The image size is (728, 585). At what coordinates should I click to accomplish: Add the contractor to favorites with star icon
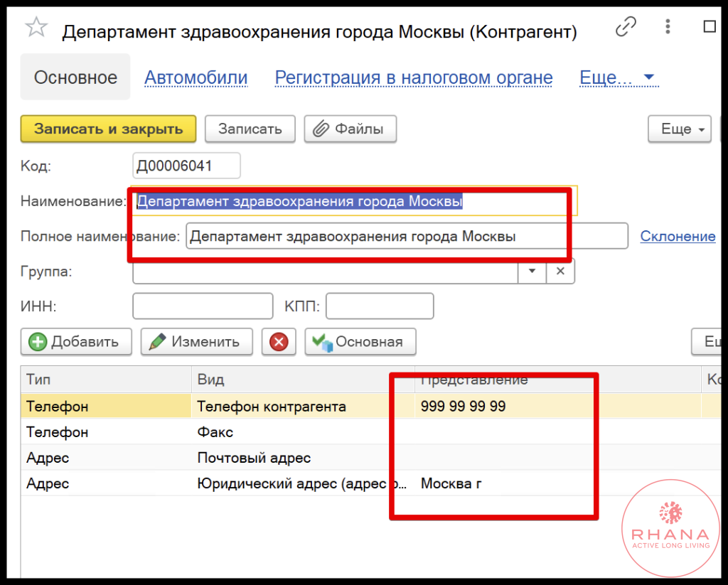click(36, 27)
